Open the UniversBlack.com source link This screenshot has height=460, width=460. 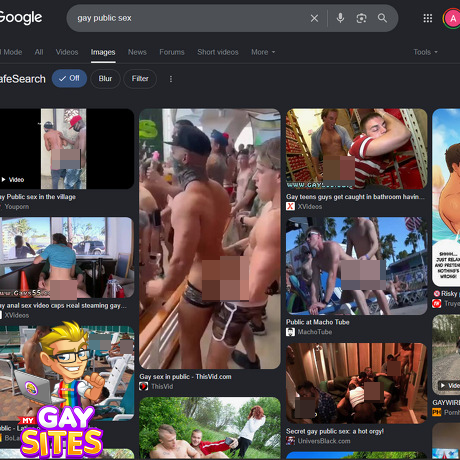coord(324,441)
